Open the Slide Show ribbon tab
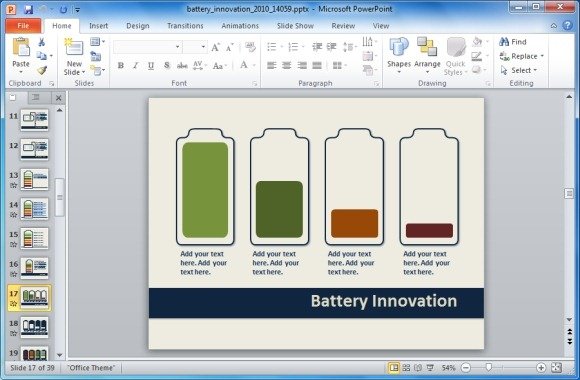 pos(295,26)
